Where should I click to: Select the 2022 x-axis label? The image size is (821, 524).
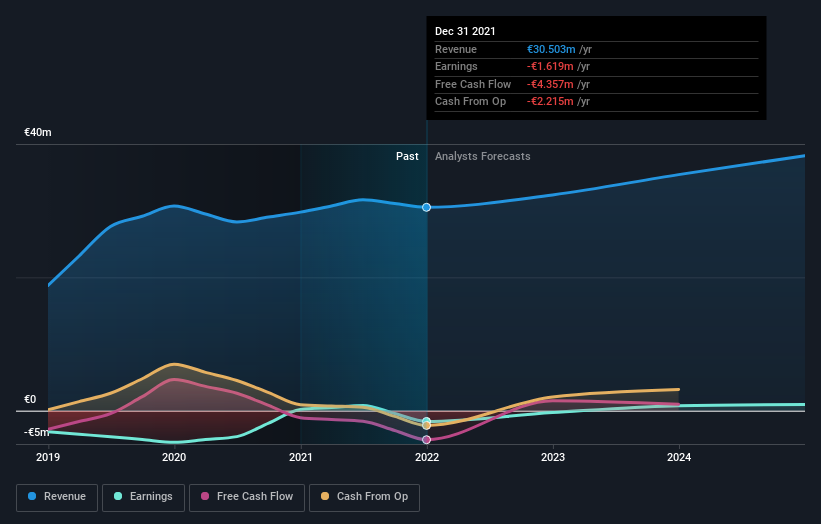[x=427, y=457]
